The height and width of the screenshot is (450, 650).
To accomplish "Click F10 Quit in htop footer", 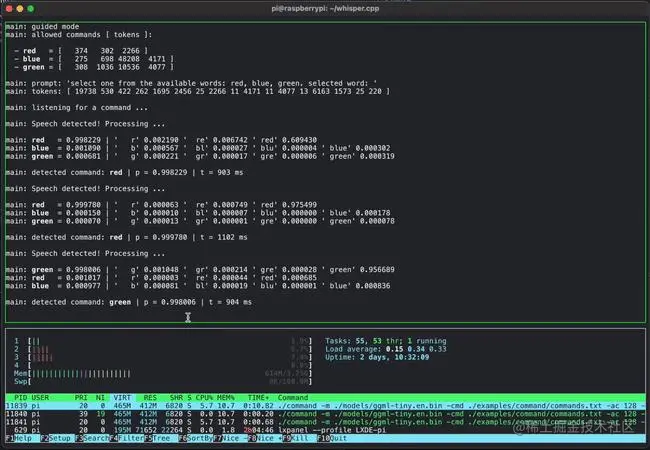I will click(332, 438).
